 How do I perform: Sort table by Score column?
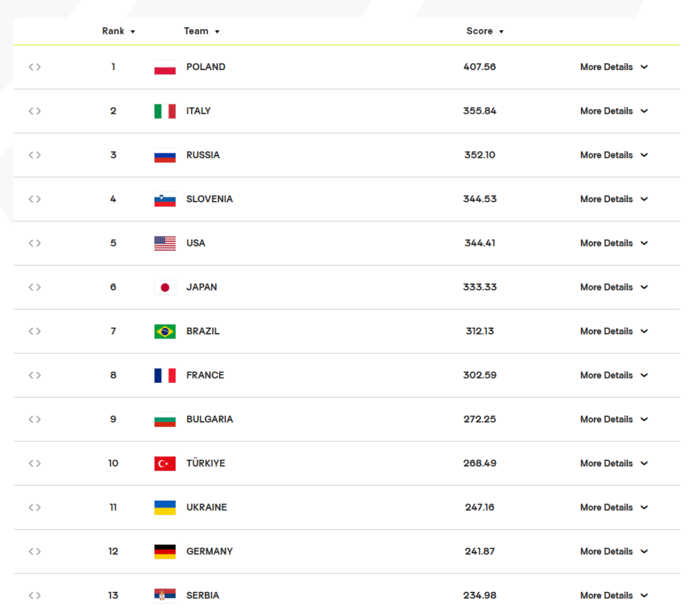click(485, 31)
